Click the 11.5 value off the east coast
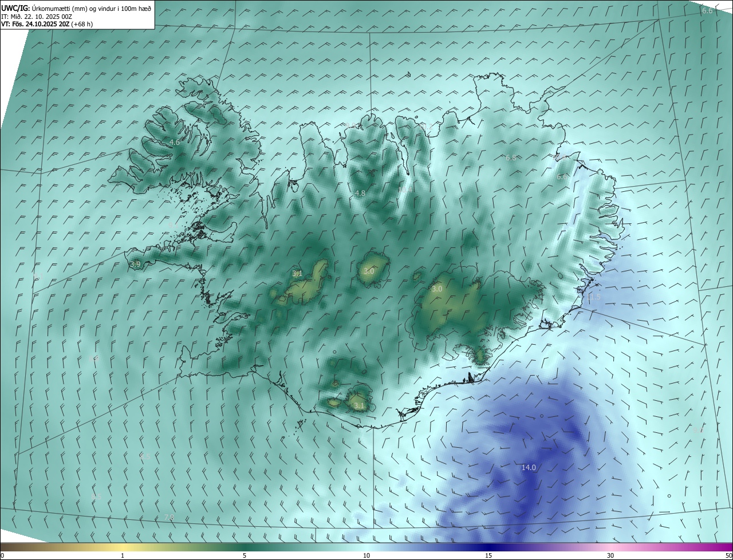733x560 pixels. click(594, 296)
